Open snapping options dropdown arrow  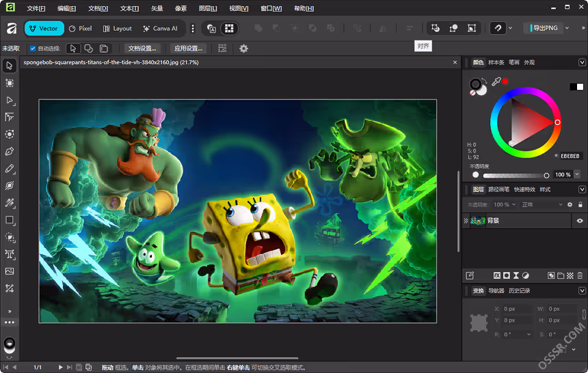coord(510,28)
